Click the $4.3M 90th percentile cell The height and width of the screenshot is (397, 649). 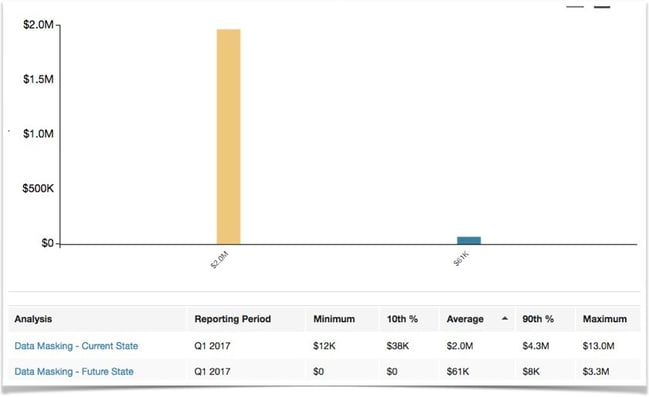pos(536,346)
